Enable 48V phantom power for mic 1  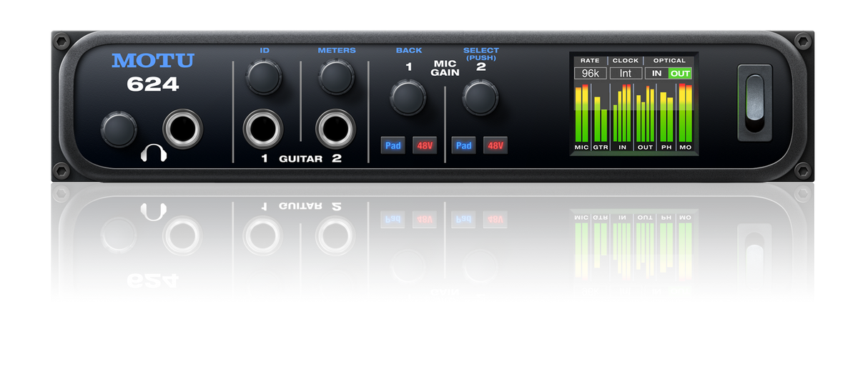pos(425,145)
